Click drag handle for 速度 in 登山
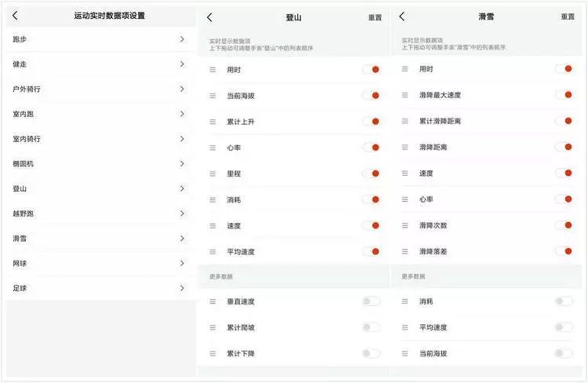Image resolution: width=588 pixels, height=383 pixels. [212, 226]
